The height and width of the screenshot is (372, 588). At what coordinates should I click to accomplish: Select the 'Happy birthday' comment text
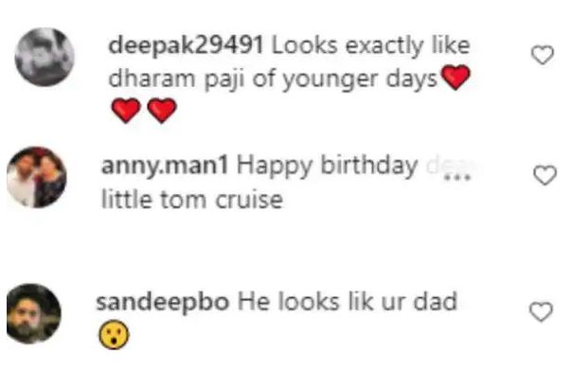click(x=328, y=167)
